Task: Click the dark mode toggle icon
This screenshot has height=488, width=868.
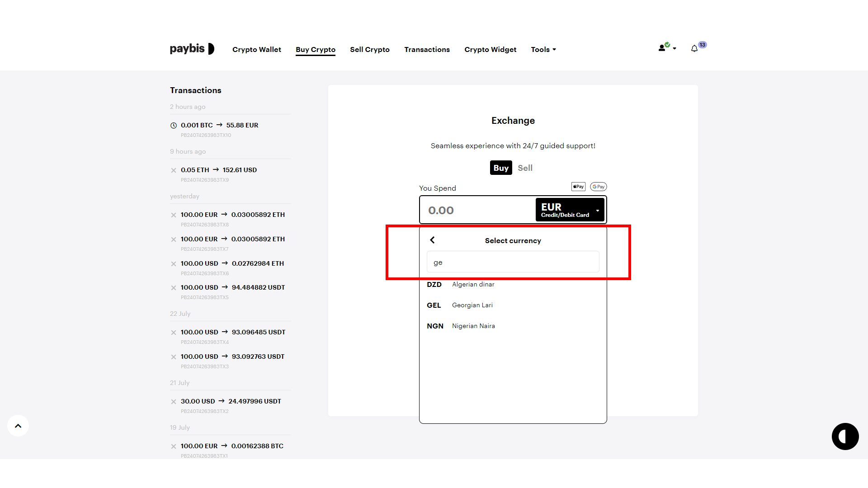Action: click(845, 437)
